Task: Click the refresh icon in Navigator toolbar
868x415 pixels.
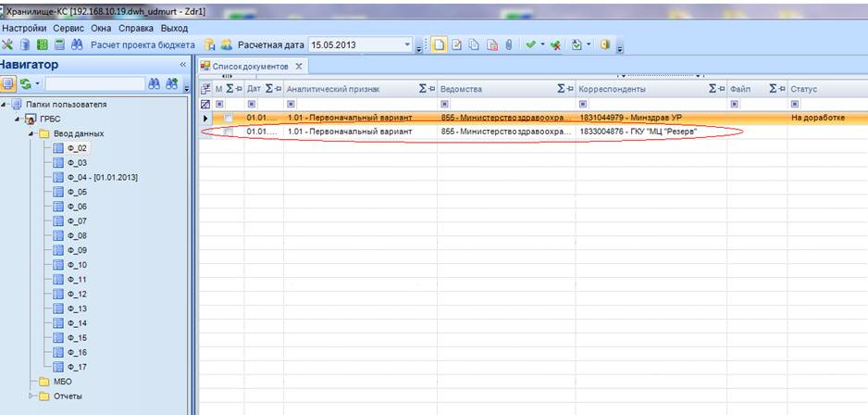Action: 26,84
